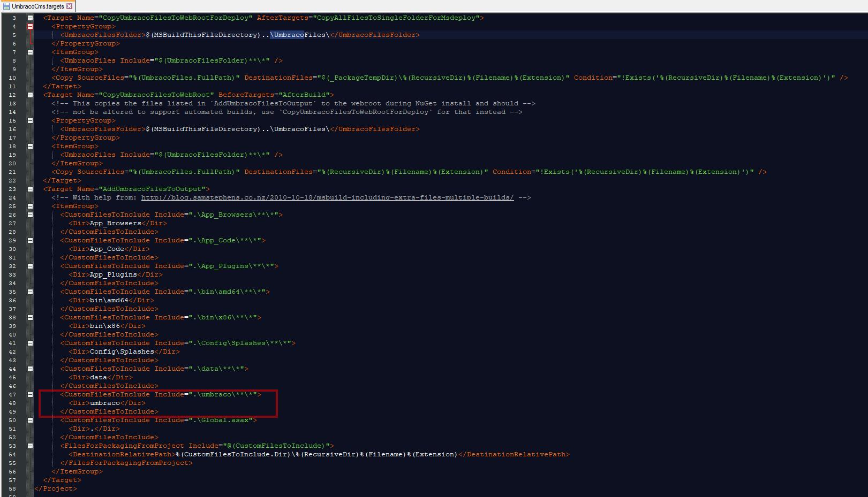The height and width of the screenshot is (497, 868).
Task: Click the highlighted \Umbraco text on line 5
Action: click(286, 35)
